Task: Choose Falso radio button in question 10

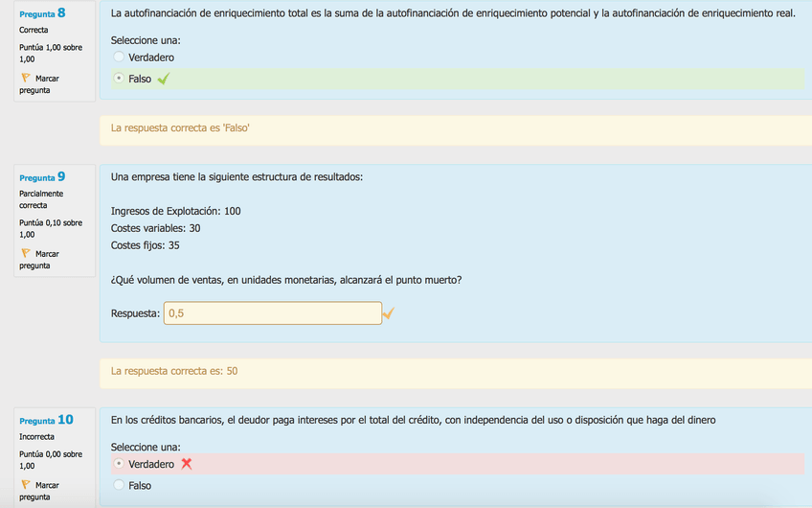Action: coord(119,485)
